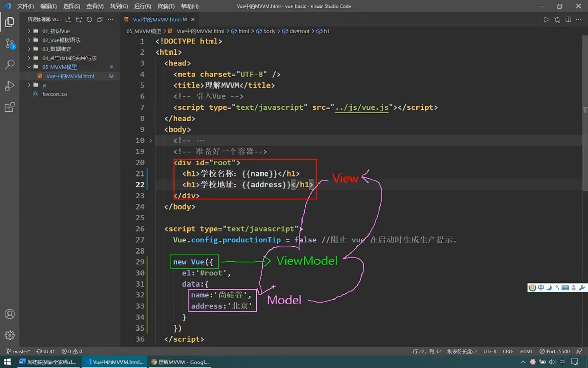Open the feedback icon in status bar
Screen dimensions: 588x368
click(x=579, y=351)
